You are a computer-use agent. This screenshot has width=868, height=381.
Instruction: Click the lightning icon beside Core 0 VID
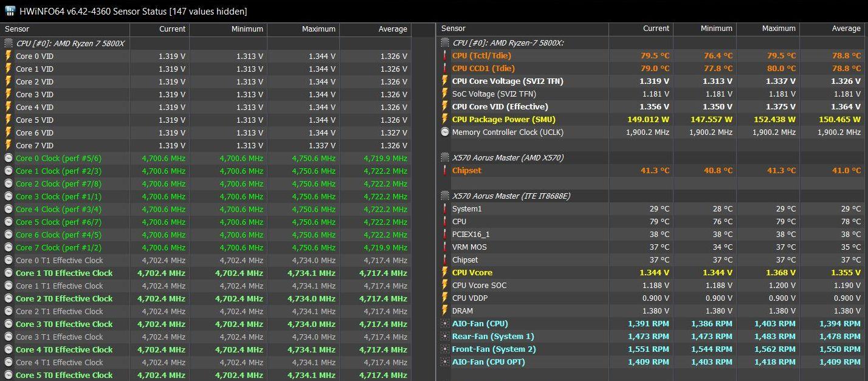(x=9, y=56)
